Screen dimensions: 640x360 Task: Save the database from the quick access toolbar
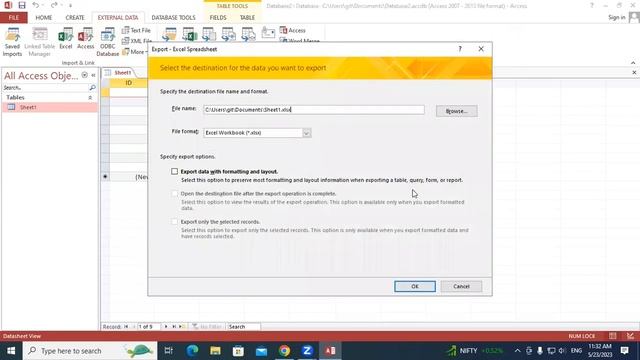point(22,5)
